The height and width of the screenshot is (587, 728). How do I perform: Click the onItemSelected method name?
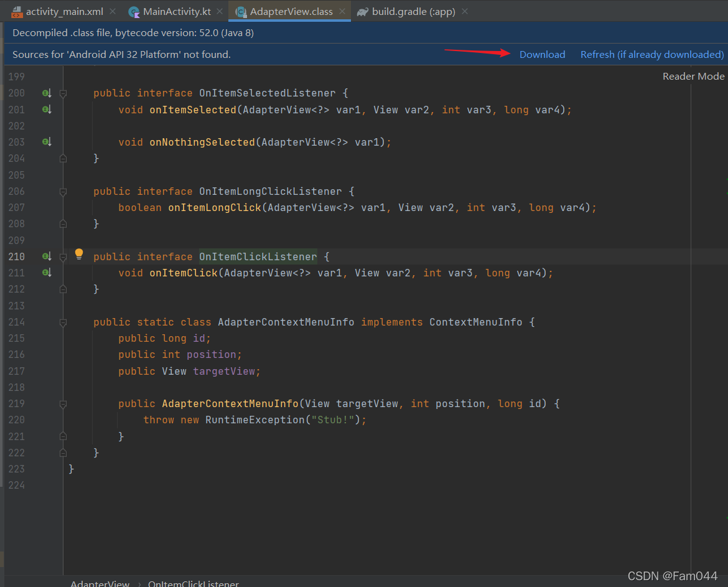click(193, 110)
